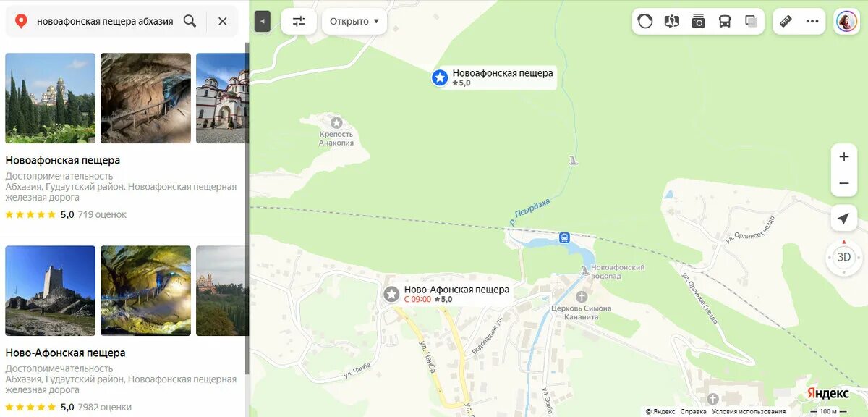Click the gray star marker for Ново-Афонская пещера
This screenshot has height=417, width=868.
(391, 294)
